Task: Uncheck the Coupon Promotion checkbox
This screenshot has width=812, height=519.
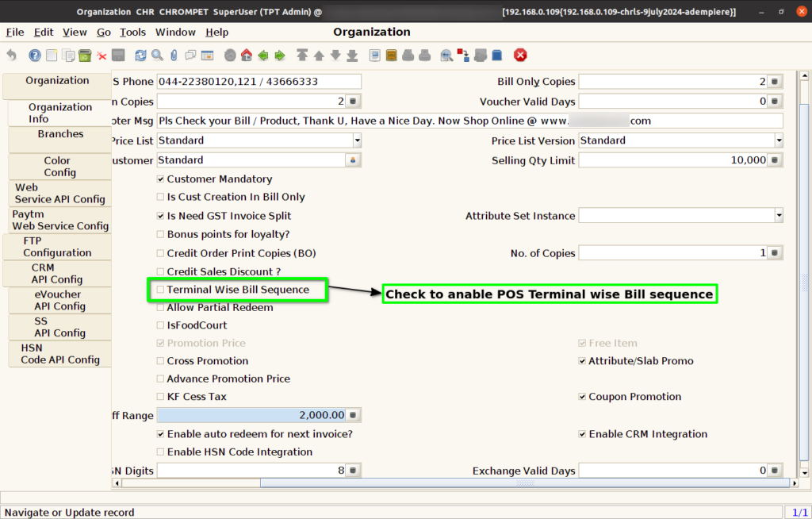Action: (x=582, y=397)
